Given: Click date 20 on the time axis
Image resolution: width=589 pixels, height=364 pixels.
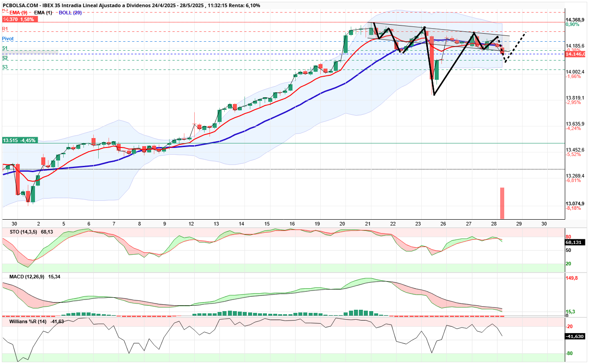Looking at the screenshot, I should click(342, 224).
